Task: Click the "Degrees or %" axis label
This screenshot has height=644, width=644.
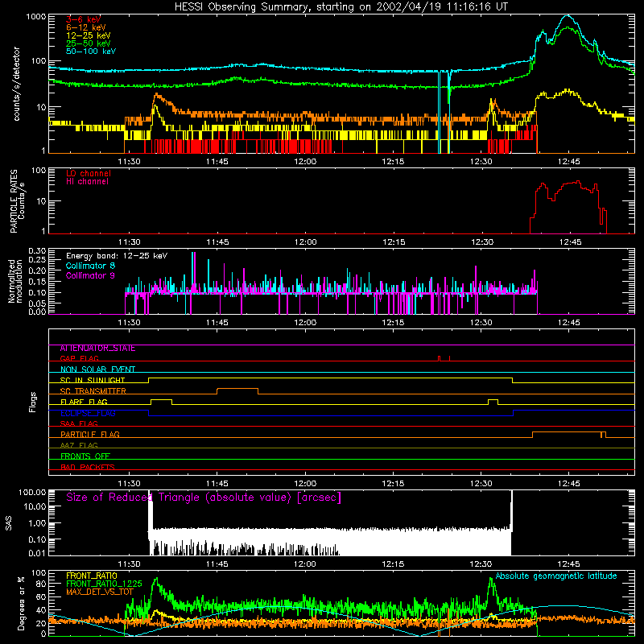Action: click(21, 603)
